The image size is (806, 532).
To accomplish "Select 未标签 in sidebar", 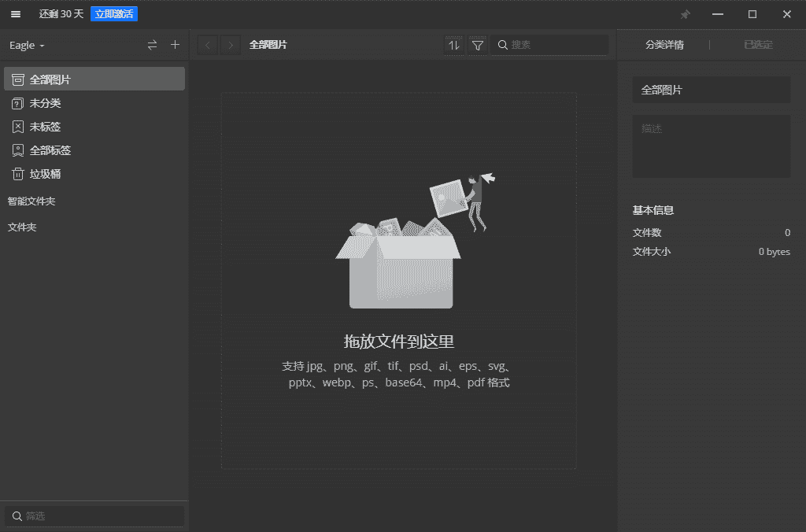I will tap(45, 127).
